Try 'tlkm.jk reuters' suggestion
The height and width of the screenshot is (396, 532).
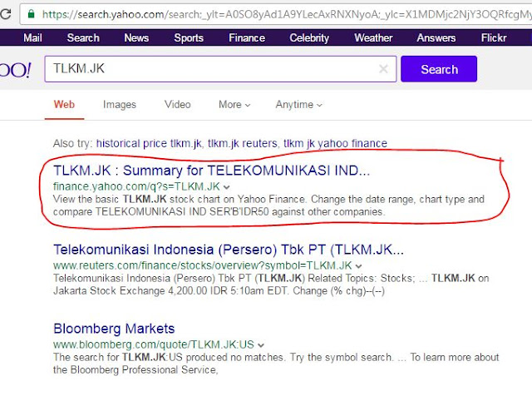click(243, 144)
